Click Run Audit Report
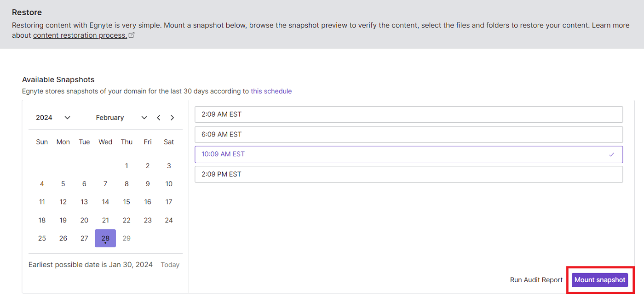 536,279
